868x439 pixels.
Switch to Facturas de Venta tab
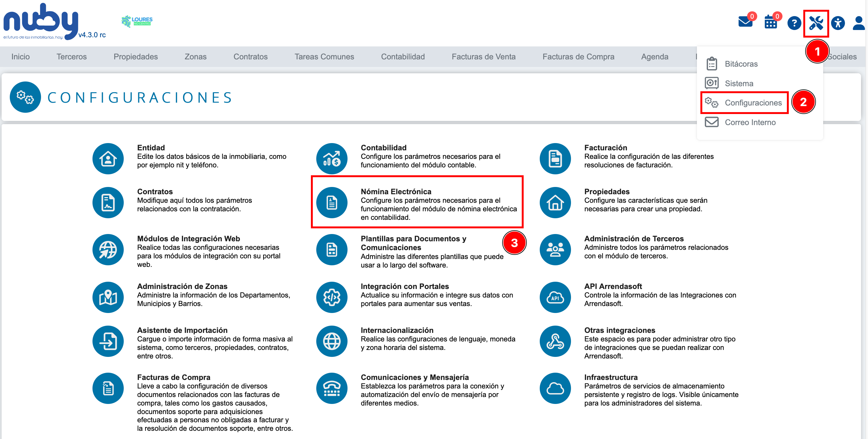(x=483, y=57)
